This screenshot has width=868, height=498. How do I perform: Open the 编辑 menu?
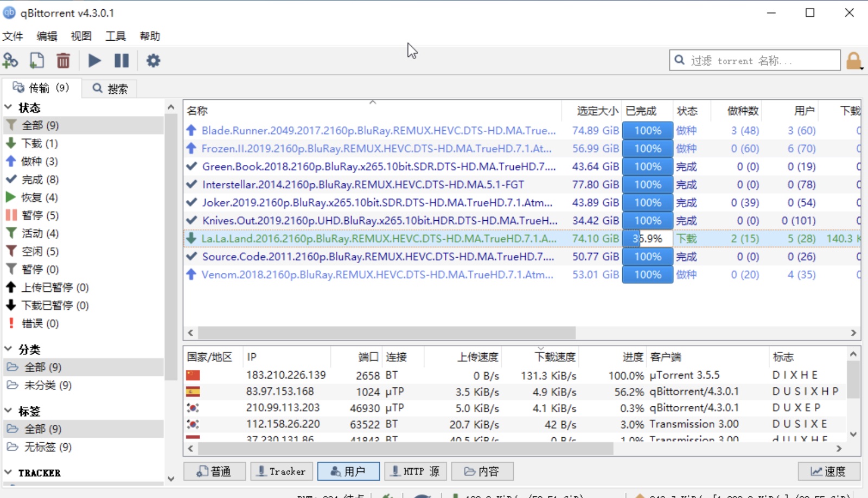point(47,36)
